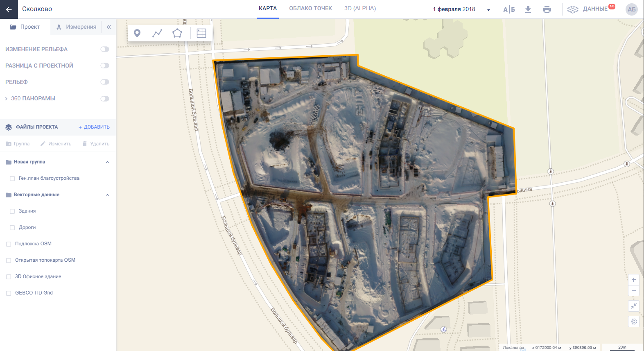Click the download icon in header

pos(528,9)
